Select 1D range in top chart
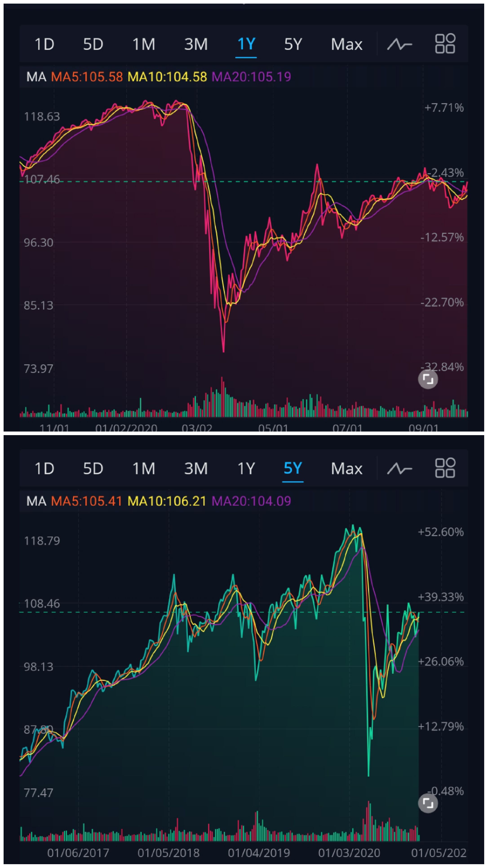 44,44
